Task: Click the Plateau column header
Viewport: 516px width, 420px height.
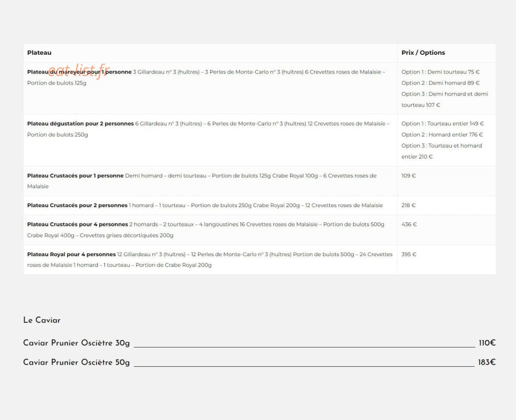Action: pyautogui.click(x=39, y=53)
